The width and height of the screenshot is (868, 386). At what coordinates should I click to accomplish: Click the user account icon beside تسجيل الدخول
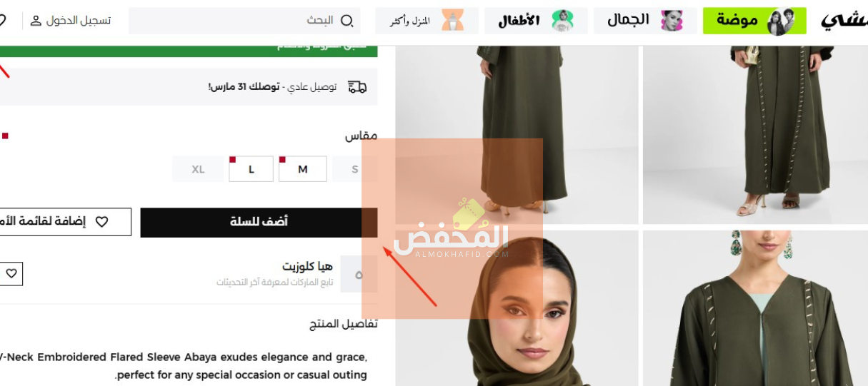tap(36, 21)
